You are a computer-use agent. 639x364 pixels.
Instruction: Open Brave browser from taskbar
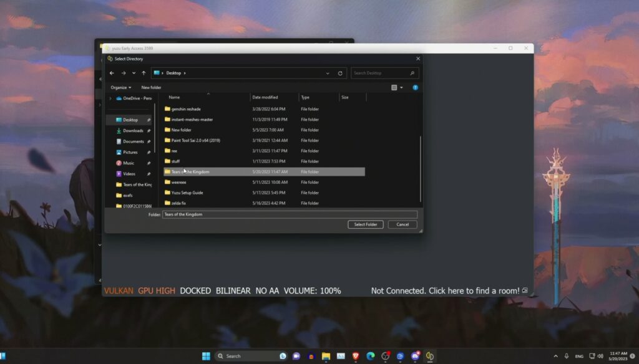click(x=356, y=357)
